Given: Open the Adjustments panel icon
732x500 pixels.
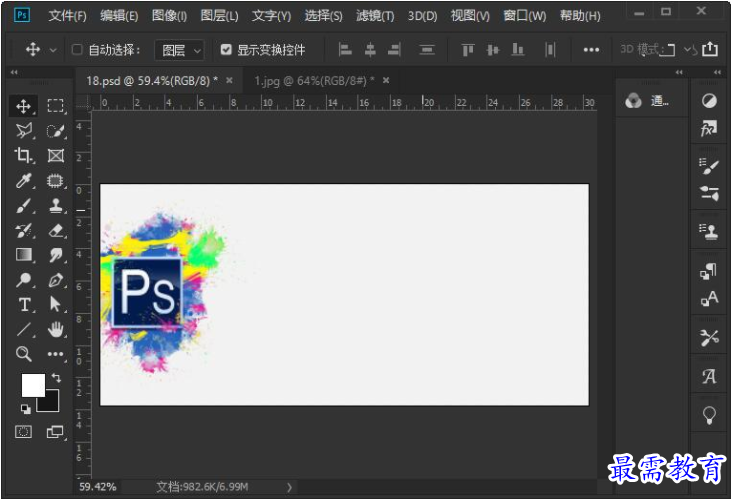Looking at the screenshot, I should pos(709,100).
